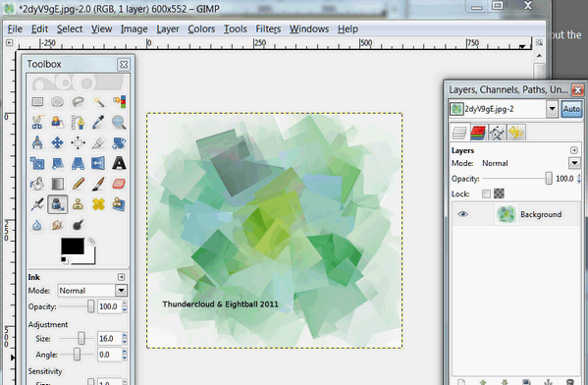
Task: Toggle Lock pixels checkbox in Layers
Action: 486,193
